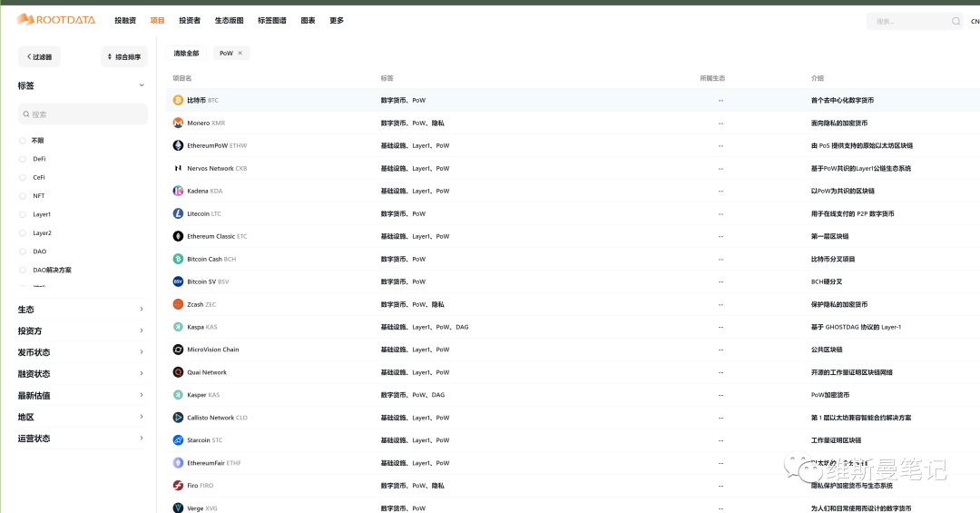Open the 比特币 BTC project link
Viewport: 980px width, 513px height.
click(x=202, y=100)
